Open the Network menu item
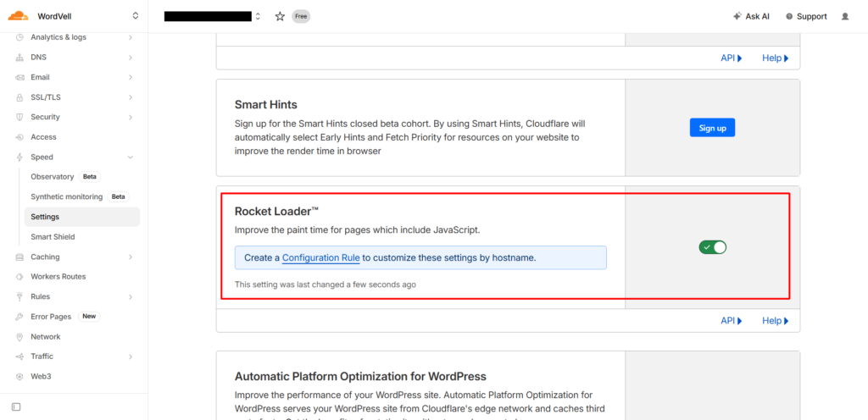Image resolution: width=868 pixels, height=420 pixels. coord(46,336)
